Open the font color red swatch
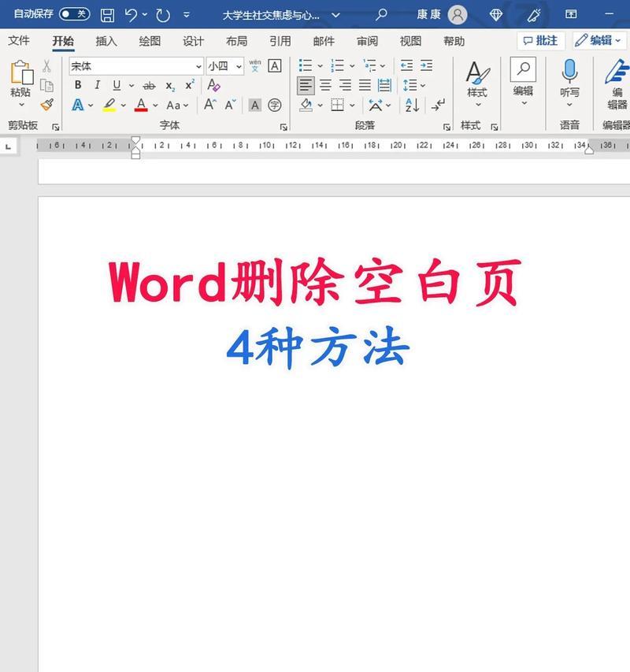 pyautogui.click(x=142, y=105)
